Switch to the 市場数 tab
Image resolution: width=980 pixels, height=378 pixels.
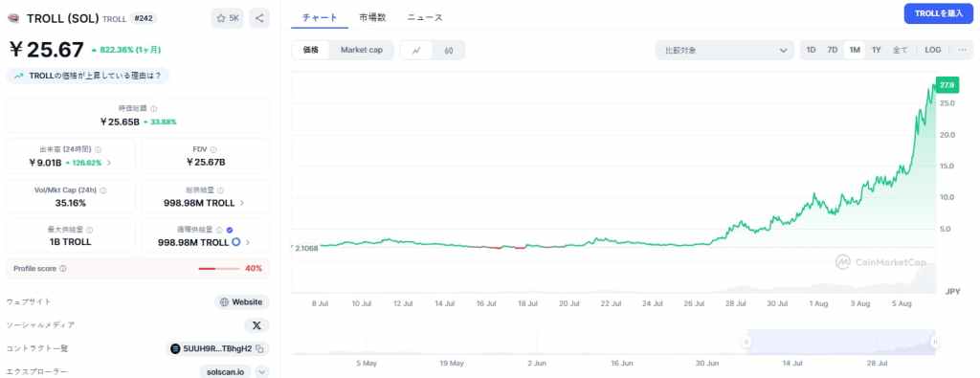[372, 17]
